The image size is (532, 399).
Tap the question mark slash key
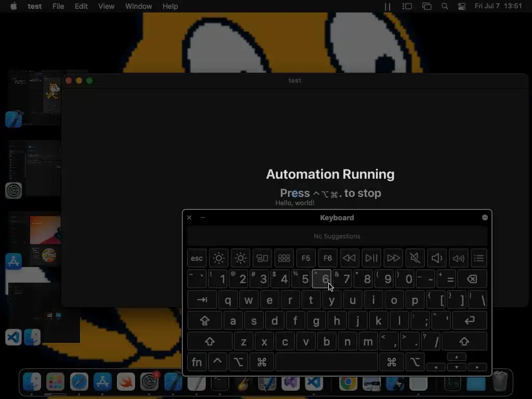click(x=431, y=341)
